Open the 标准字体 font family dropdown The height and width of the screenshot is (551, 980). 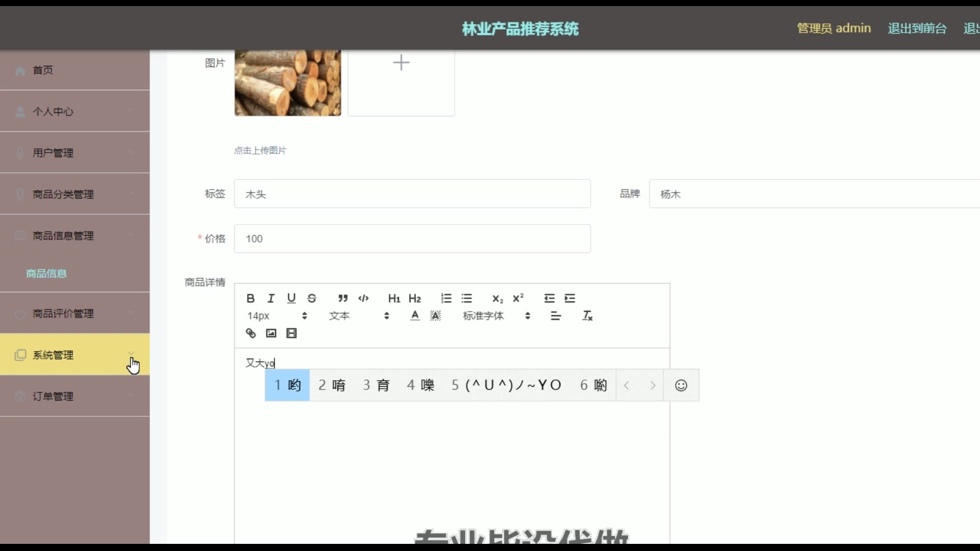click(497, 316)
